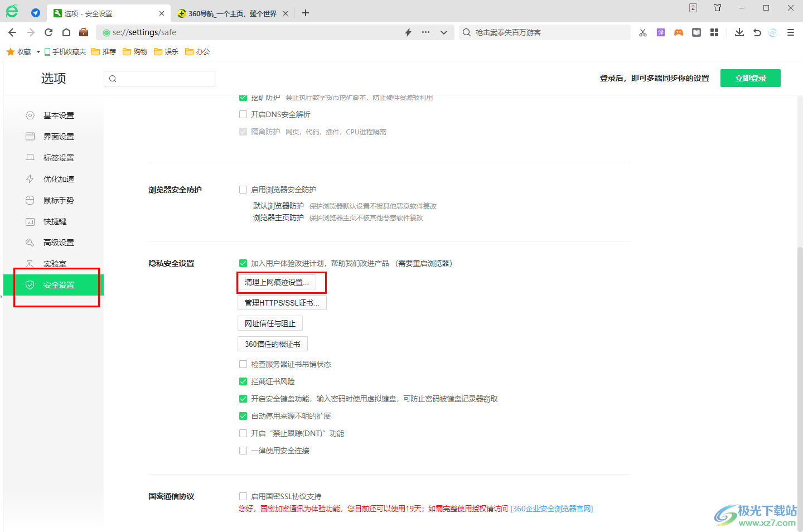Click 管理HTTPS/SSL证书 button
The image size is (803, 532).
(282, 303)
